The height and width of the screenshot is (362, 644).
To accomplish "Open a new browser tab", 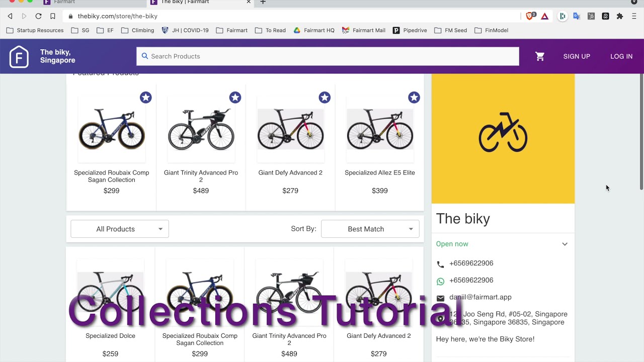I will (x=263, y=3).
